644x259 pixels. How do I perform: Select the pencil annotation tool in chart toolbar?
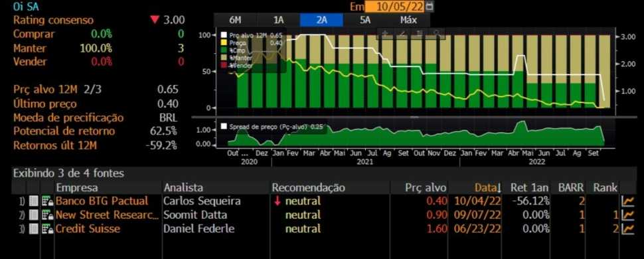[x=402, y=34]
